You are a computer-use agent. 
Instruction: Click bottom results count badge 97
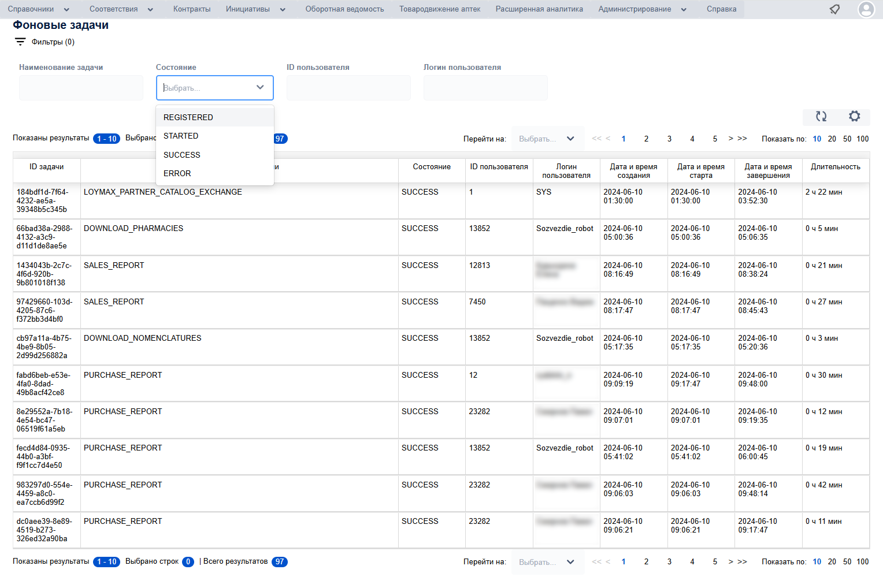(280, 562)
